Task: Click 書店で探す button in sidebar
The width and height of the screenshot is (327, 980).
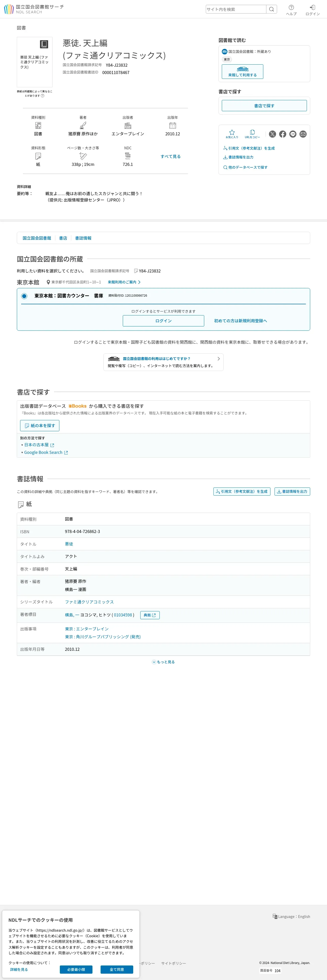Action: [264, 106]
